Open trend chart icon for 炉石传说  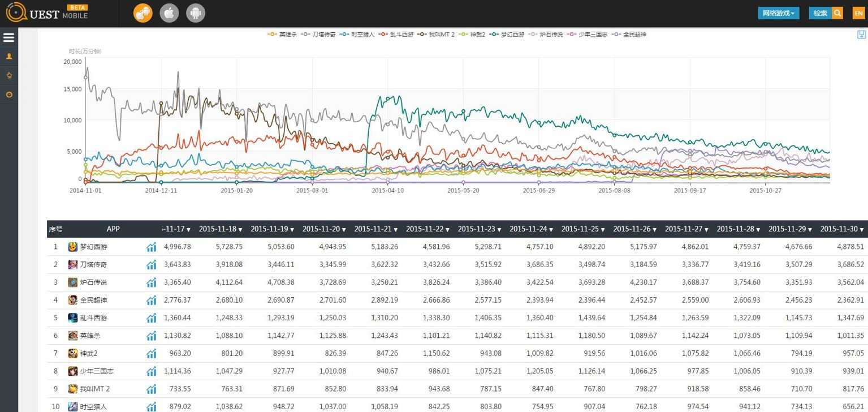tap(151, 282)
